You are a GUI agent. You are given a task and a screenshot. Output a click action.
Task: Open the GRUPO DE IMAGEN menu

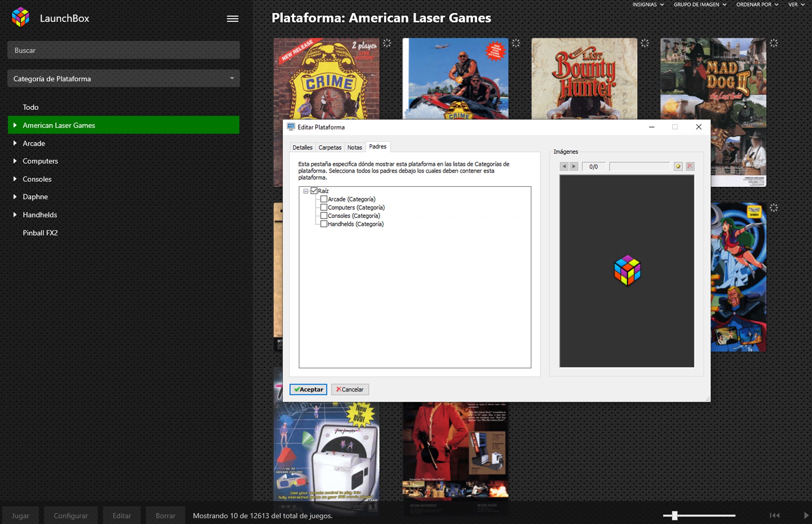click(700, 4)
